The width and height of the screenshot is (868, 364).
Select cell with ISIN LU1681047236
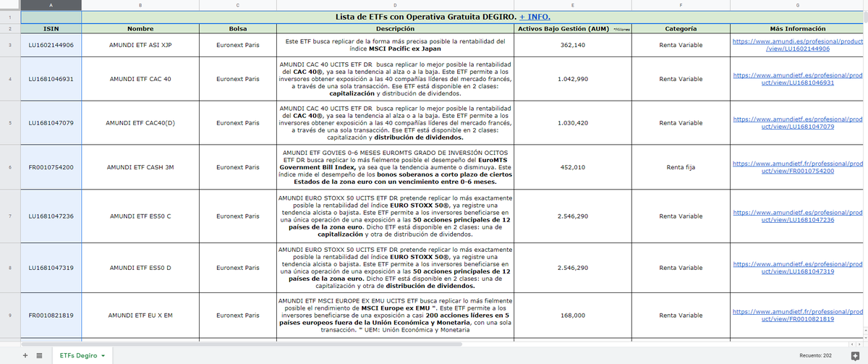pyautogui.click(x=51, y=216)
